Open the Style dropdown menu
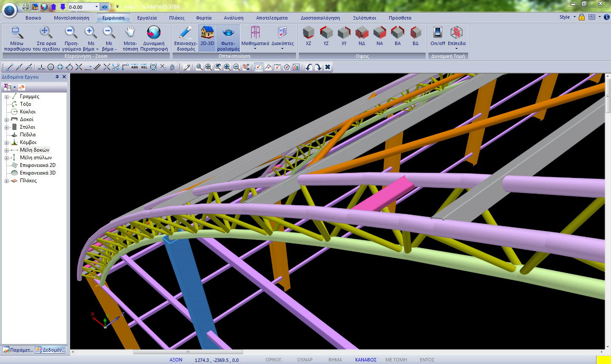The height and width of the screenshot is (364, 611). coord(567,17)
